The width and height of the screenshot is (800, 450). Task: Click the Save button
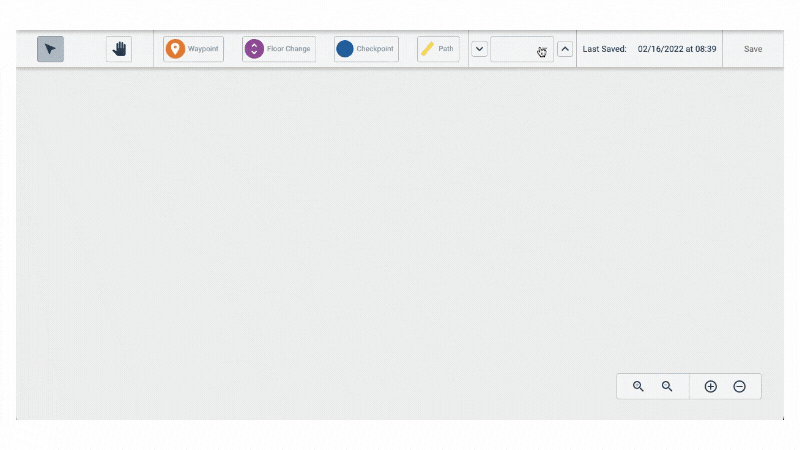point(753,49)
